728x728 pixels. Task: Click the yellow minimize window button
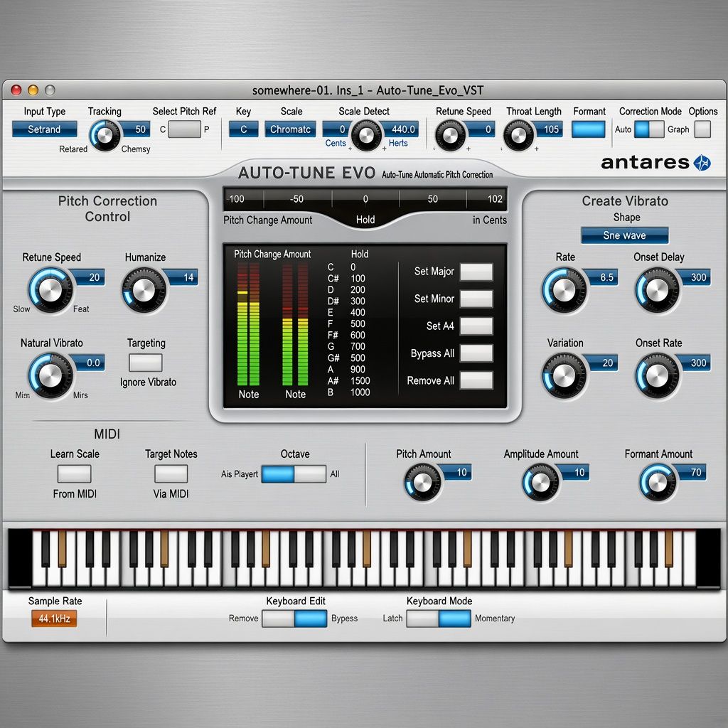[33, 90]
